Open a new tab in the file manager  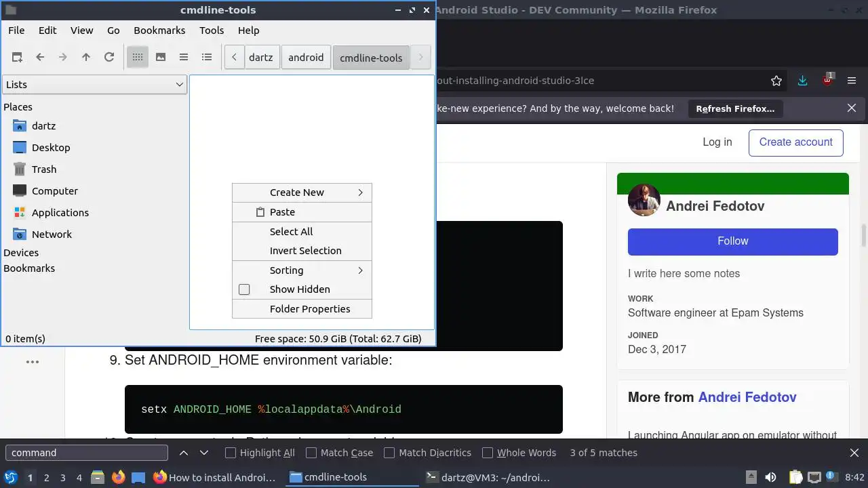[x=17, y=58]
